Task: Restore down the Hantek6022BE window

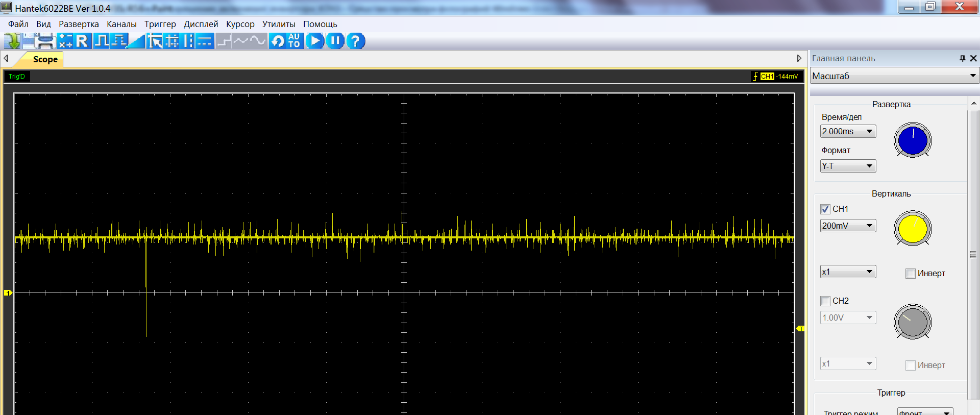Action: [930, 7]
